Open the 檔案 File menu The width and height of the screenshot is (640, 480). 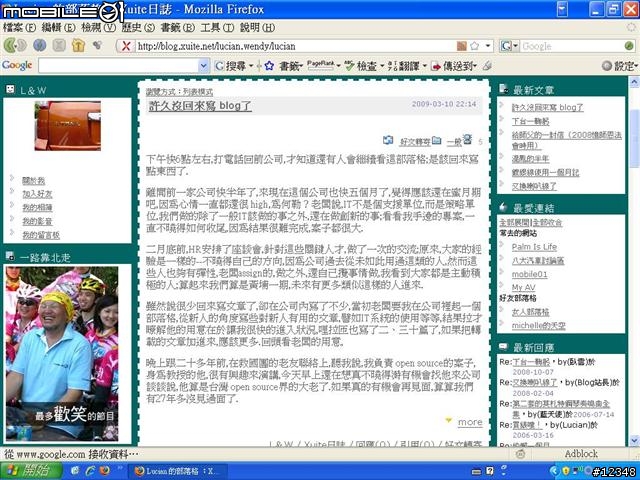[19, 28]
